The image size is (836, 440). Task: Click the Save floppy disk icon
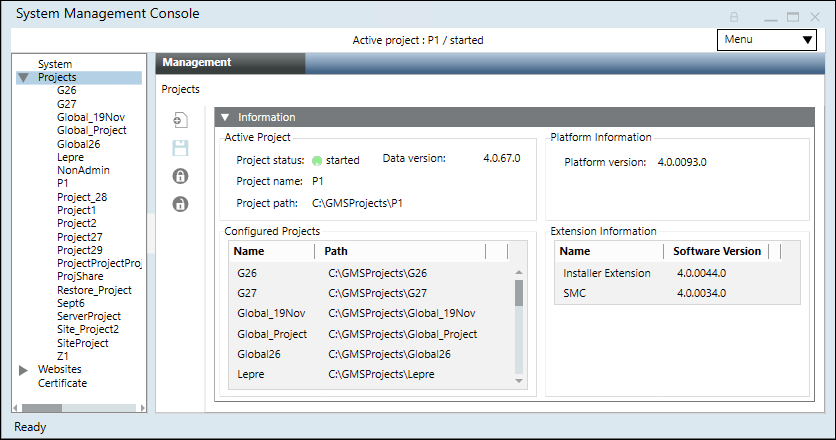coord(180,148)
